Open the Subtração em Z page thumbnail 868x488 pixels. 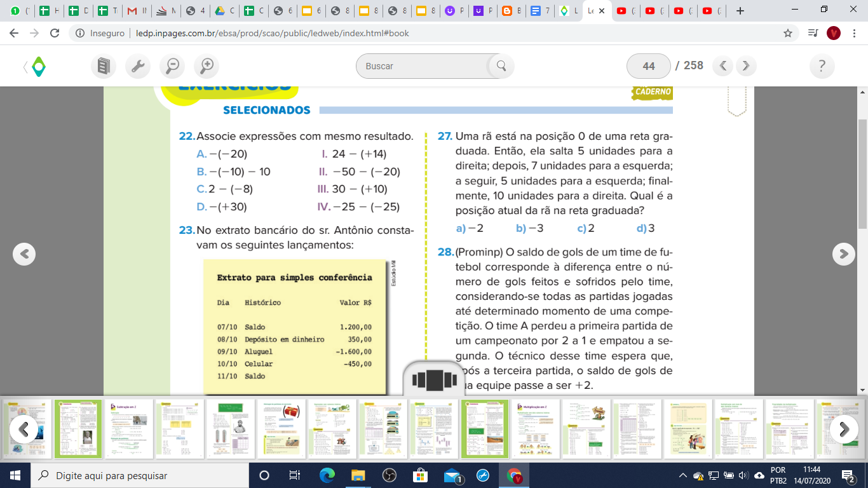click(130, 429)
